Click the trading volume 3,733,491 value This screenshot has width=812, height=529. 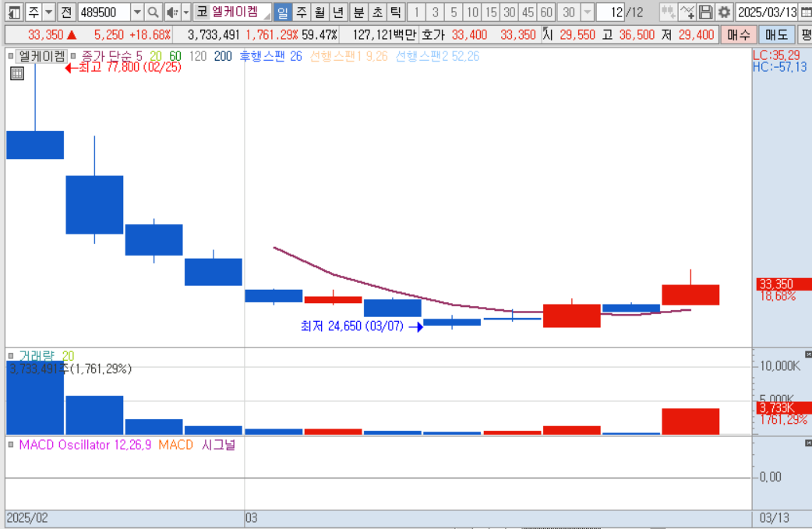(x=214, y=35)
